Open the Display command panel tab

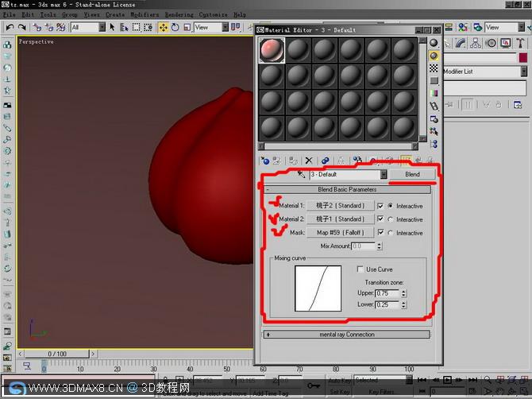pos(506,43)
